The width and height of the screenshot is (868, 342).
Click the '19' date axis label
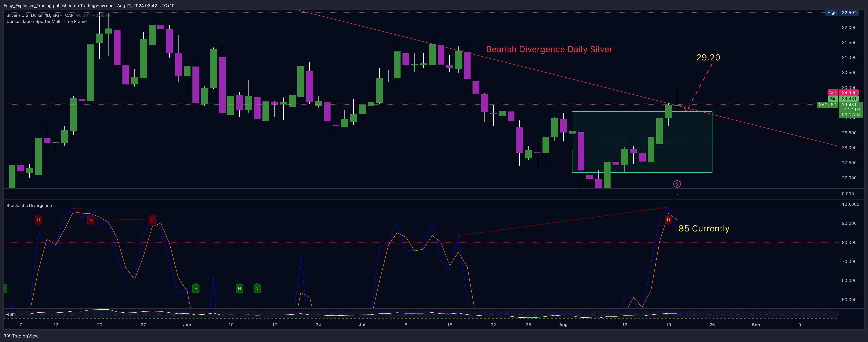[668, 325]
